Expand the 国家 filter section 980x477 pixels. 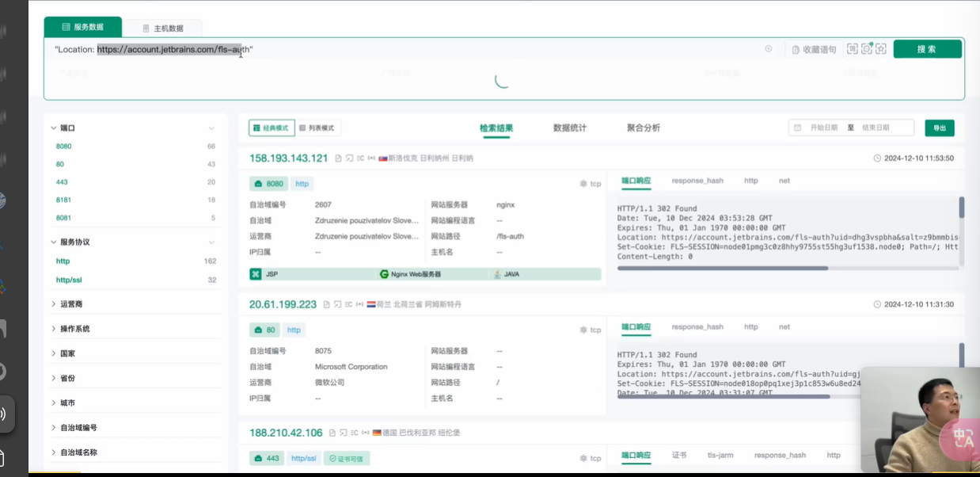click(x=68, y=353)
